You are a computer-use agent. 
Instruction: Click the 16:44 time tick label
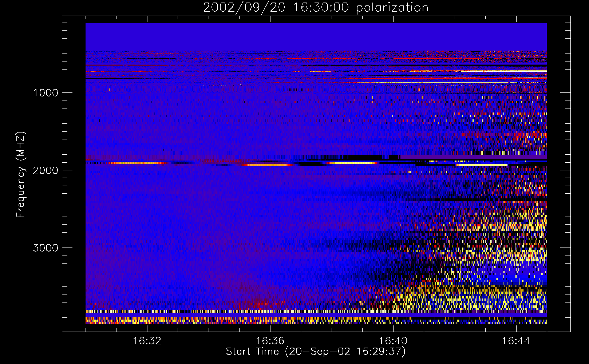(516, 341)
